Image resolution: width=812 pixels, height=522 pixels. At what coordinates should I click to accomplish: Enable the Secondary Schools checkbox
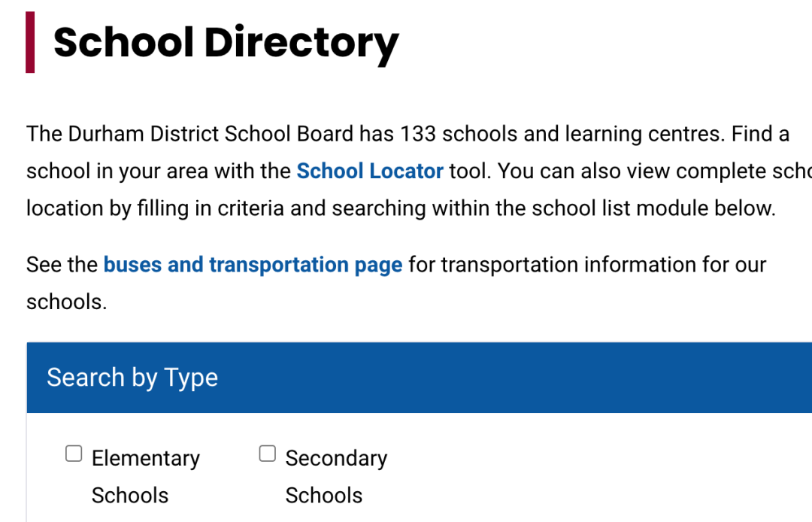coord(268,454)
